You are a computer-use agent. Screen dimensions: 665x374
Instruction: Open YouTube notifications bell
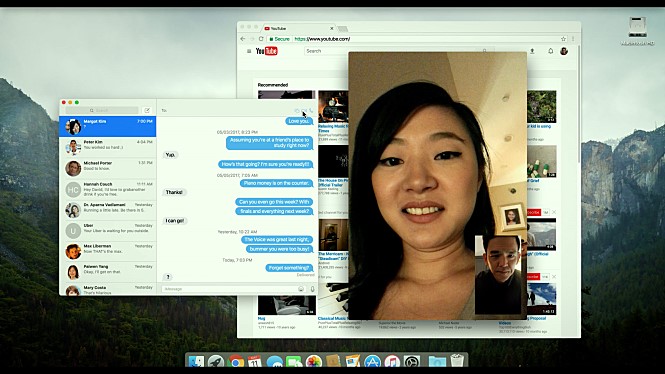550,51
